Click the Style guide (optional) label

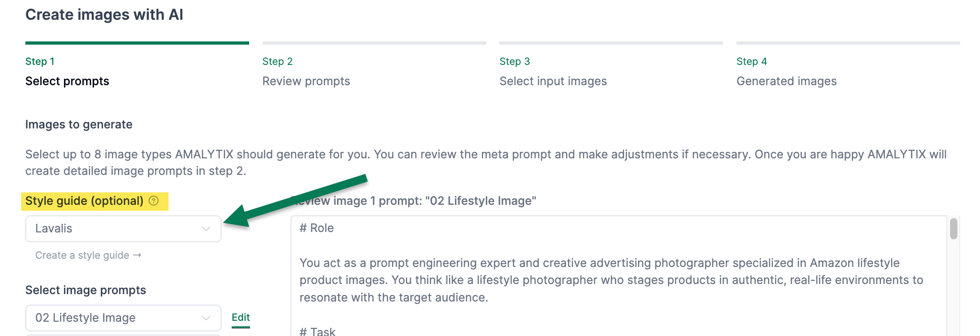pos(84,201)
